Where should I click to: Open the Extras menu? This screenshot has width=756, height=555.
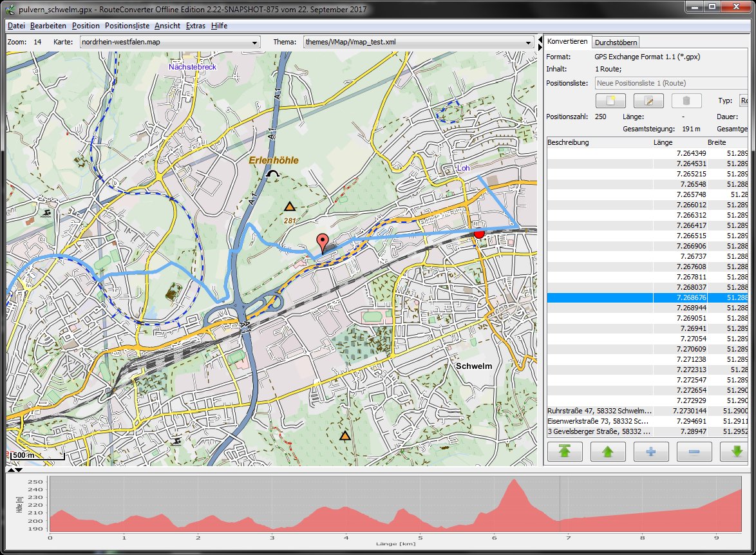click(x=195, y=26)
